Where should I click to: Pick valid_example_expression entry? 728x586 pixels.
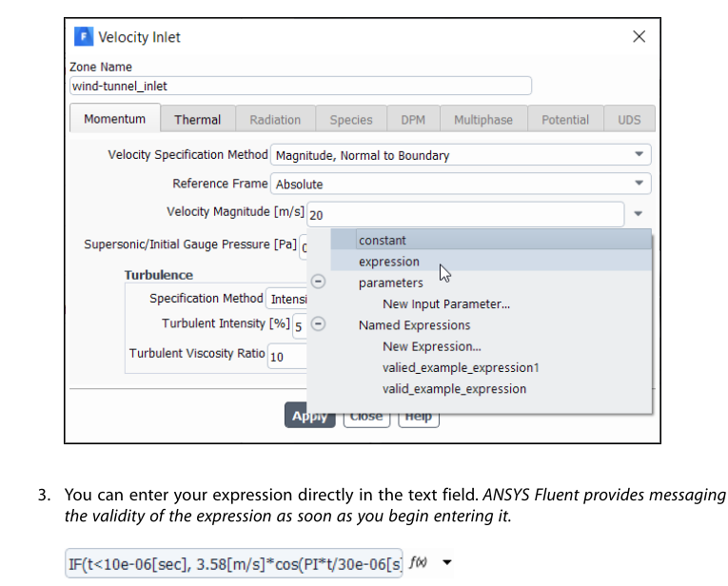point(454,389)
